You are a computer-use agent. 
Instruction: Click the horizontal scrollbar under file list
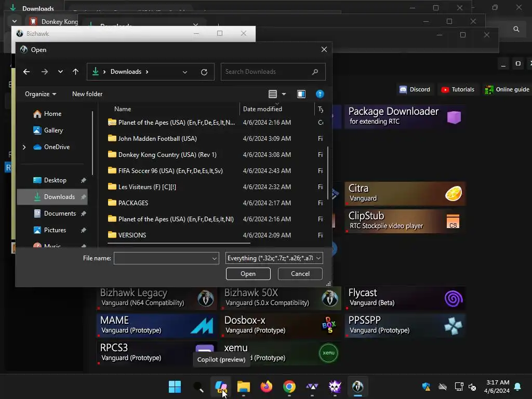pos(179,243)
